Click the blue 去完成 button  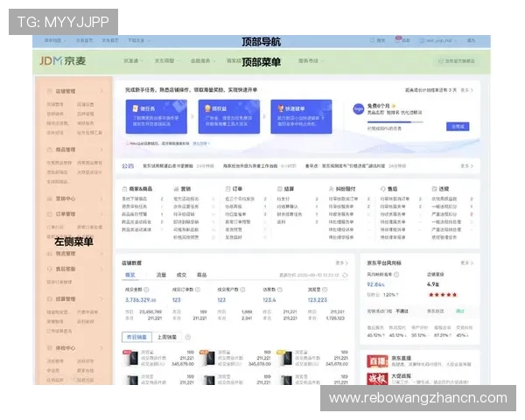(458, 127)
